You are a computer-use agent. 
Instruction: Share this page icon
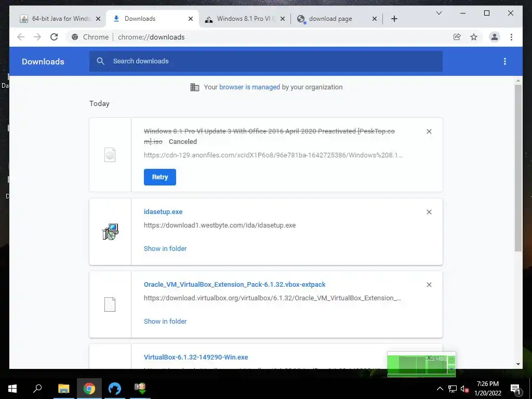pyautogui.click(x=457, y=37)
